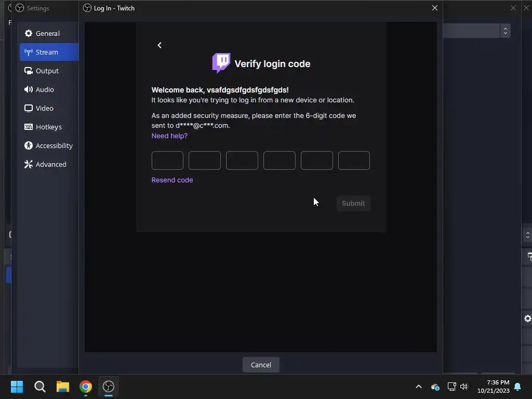Click the Resend code link
This screenshot has width=532, height=399.
172,180
